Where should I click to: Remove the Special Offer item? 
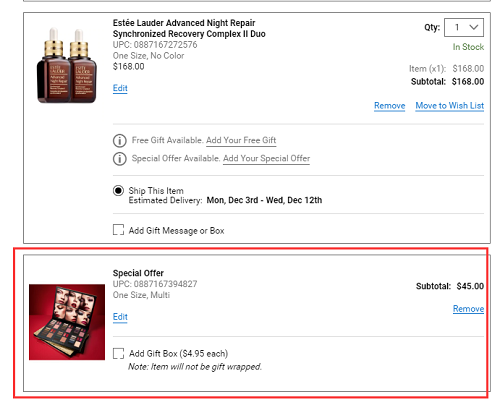[x=468, y=309]
